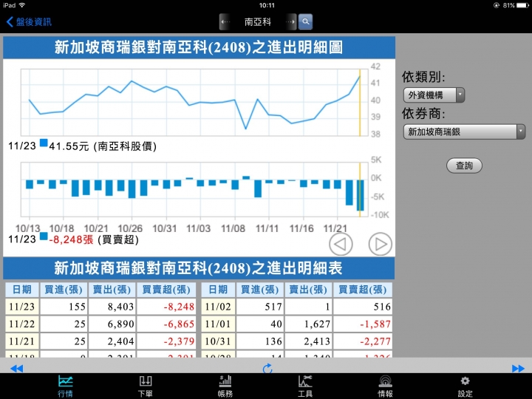The image size is (532, 399).
Task: Click the 查詢 button
Action: (x=464, y=166)
